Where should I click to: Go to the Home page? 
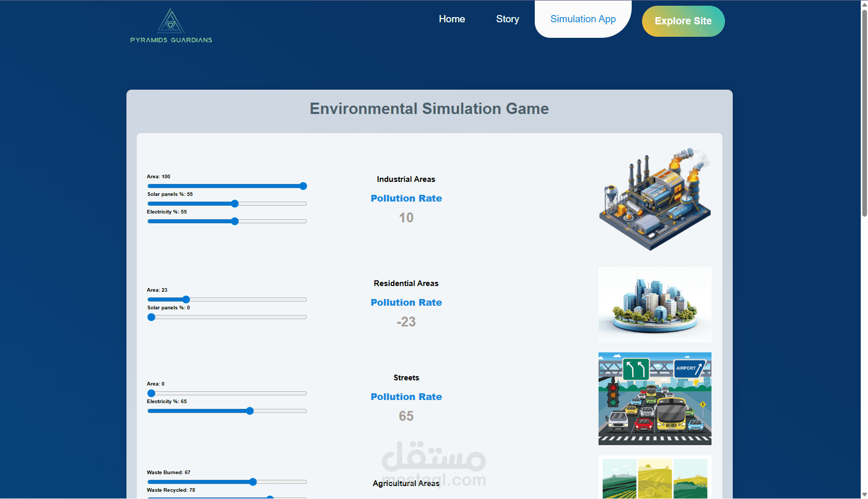(452, 19)
